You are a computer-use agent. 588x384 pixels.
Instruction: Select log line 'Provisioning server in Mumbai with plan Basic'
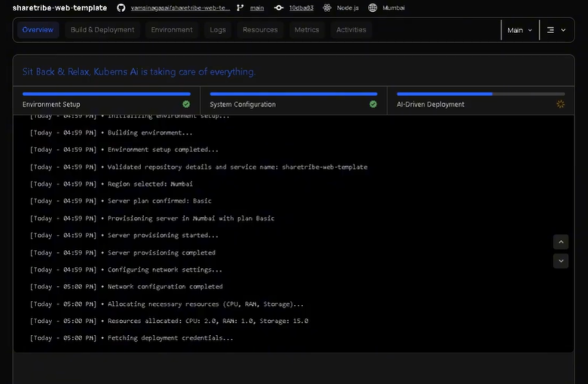pos(152,218)
